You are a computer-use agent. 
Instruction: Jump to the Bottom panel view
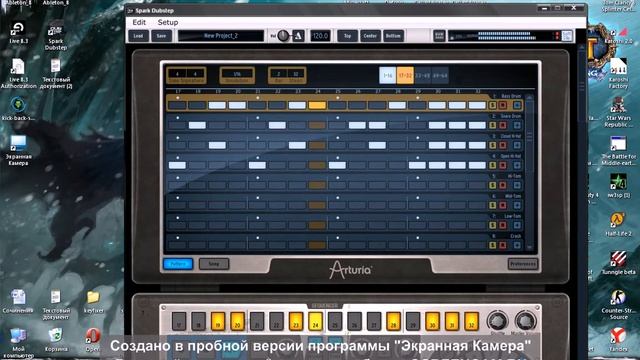(393, 36)
